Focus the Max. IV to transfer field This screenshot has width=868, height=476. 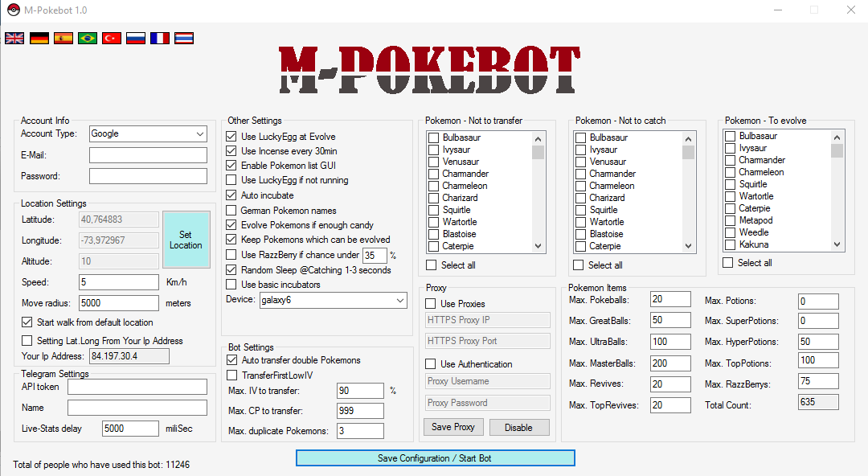click(360, 391)
